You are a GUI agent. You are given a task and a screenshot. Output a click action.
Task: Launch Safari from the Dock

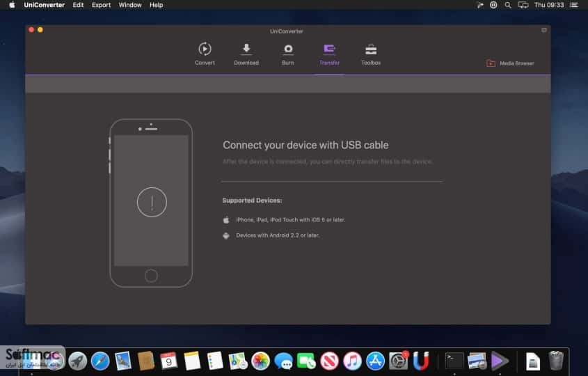click(100, 361)
